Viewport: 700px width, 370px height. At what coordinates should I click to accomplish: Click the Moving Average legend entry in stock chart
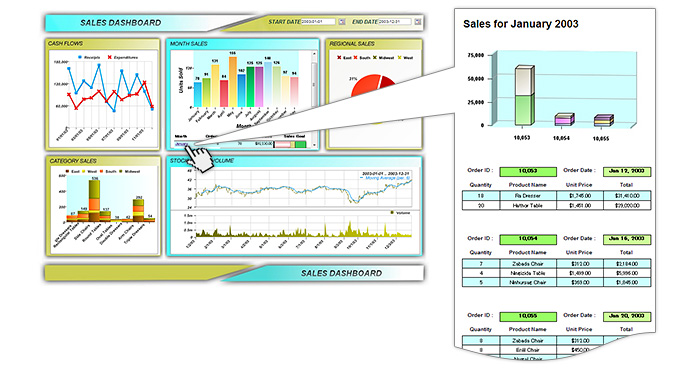(385, 178)
